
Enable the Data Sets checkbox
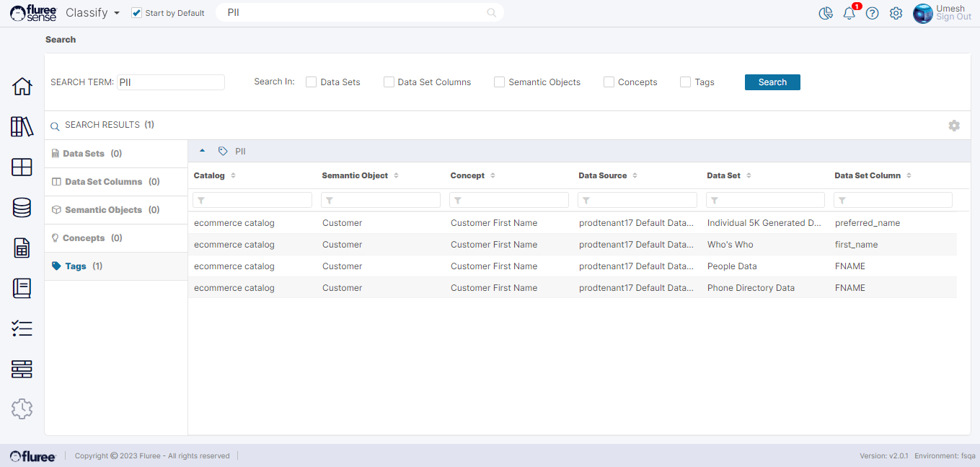(x=312, y=82)
